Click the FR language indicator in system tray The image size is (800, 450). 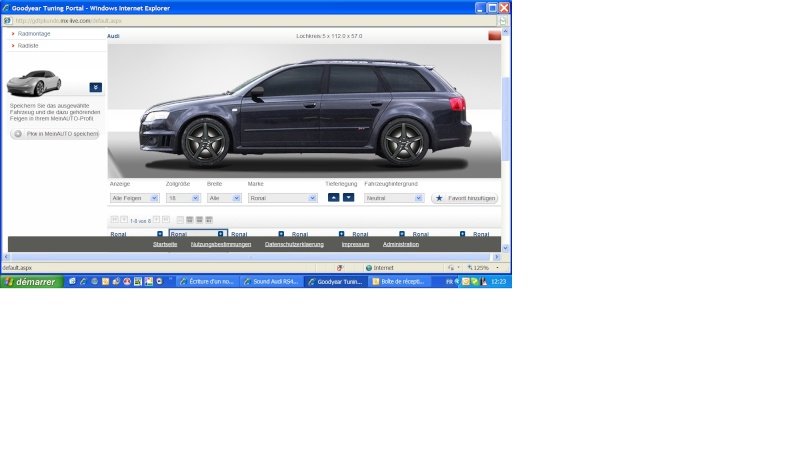449,282
